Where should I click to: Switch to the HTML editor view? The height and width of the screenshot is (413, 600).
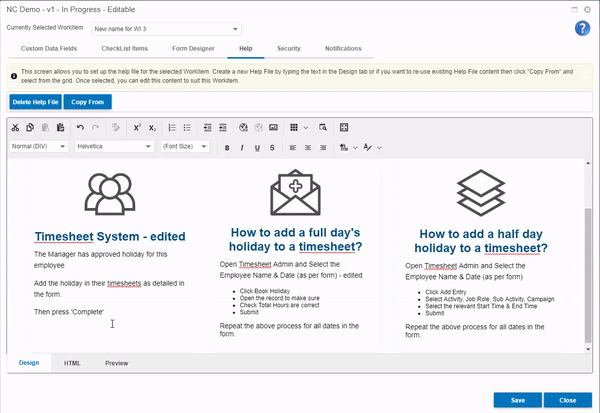(x=72, y=363)
